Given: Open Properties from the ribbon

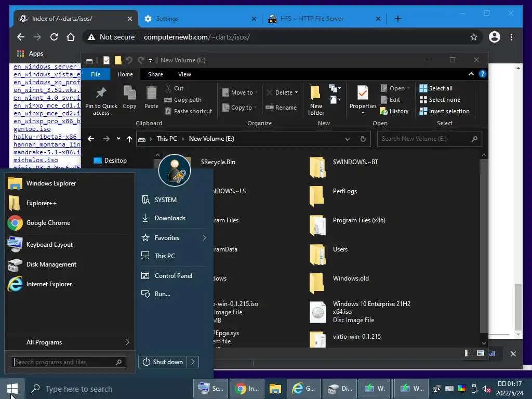Looking at the screenshot, I should [x=363, y=100].
